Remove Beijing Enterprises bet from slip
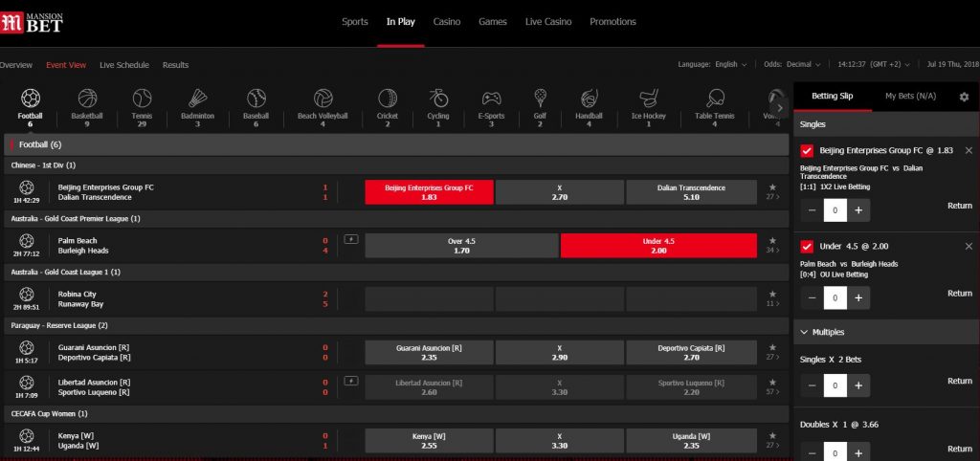 (969, 150)
